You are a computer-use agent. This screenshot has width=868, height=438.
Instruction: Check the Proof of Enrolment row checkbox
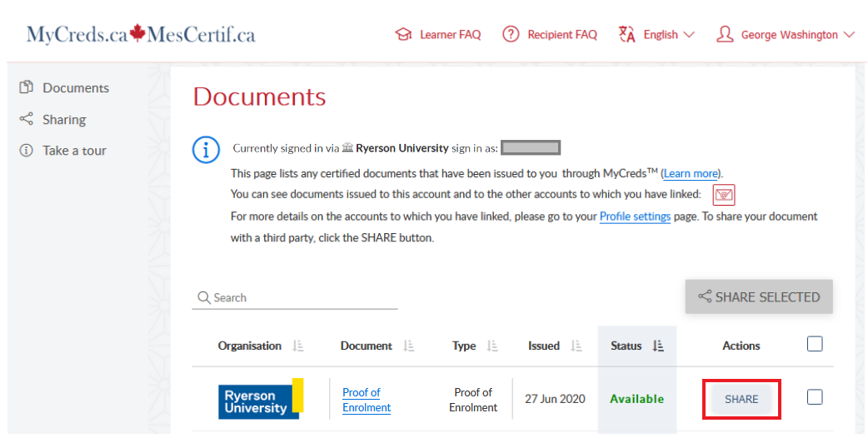(x=815, y=397)
